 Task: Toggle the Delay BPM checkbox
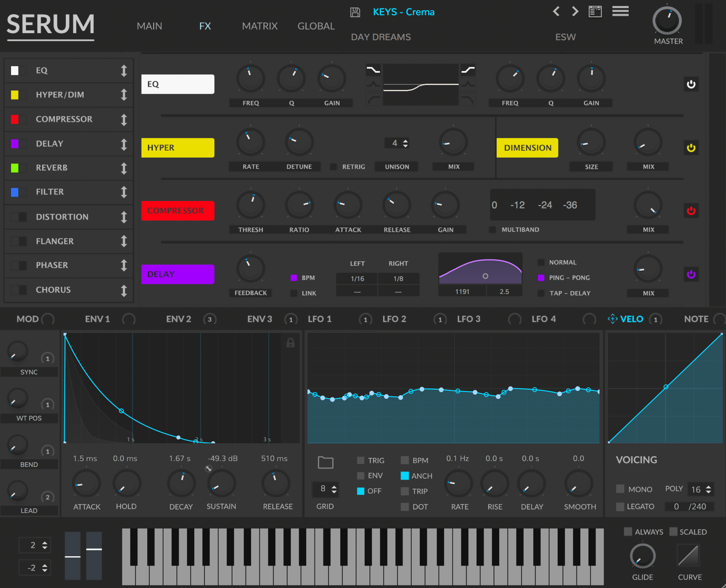click(x=294, y=278)
